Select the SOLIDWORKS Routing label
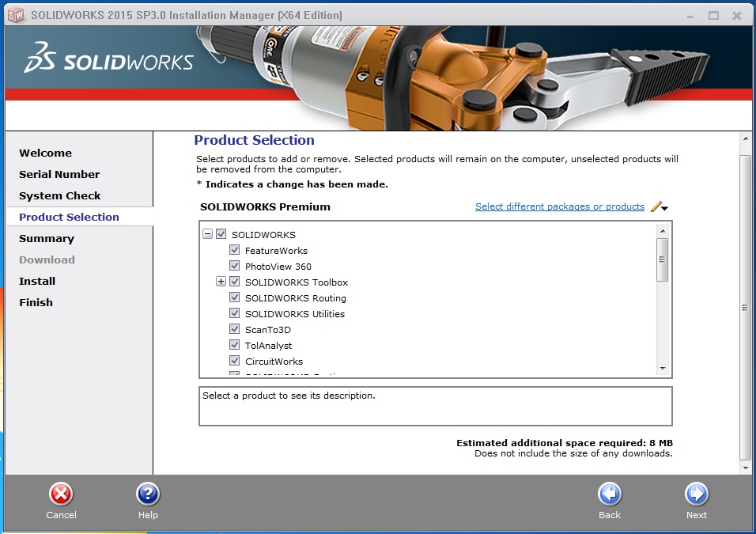This screenshot has width=756, height=534. coord(296,298)
